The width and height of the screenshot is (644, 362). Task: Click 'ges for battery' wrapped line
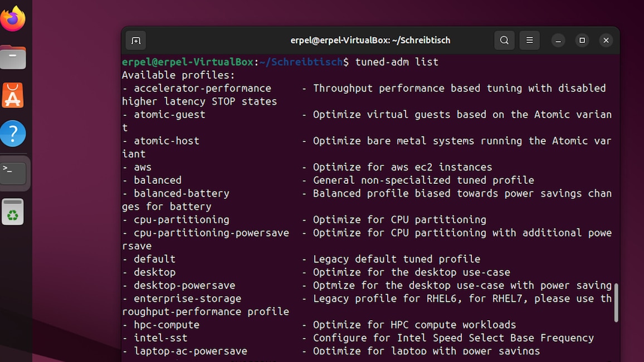pyautogui.click(x=167, y=207)
